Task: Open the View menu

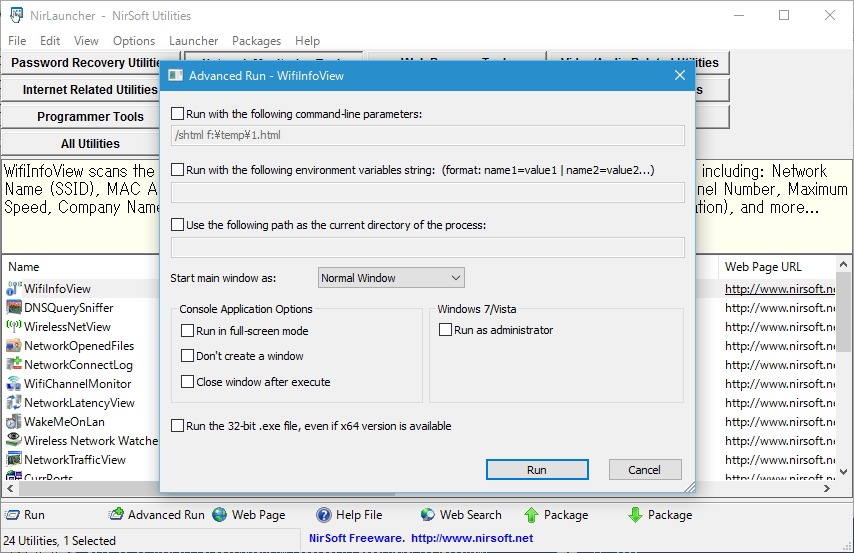Action: click(86, 41)
